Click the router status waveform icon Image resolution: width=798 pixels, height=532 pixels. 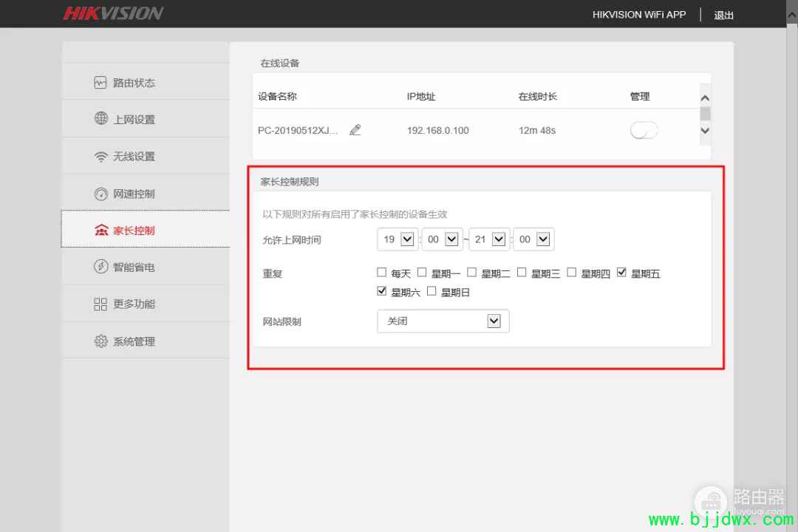[100, 83]
